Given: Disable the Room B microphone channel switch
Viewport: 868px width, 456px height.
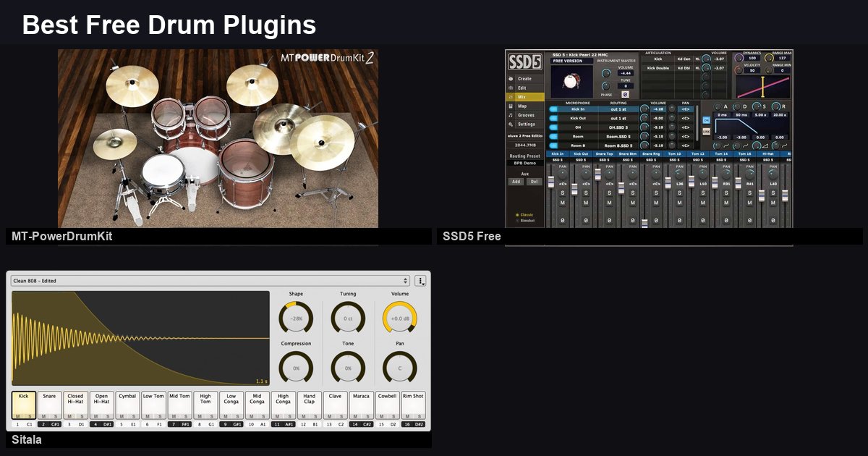Looking at the screenshot, I should [553, 145].
